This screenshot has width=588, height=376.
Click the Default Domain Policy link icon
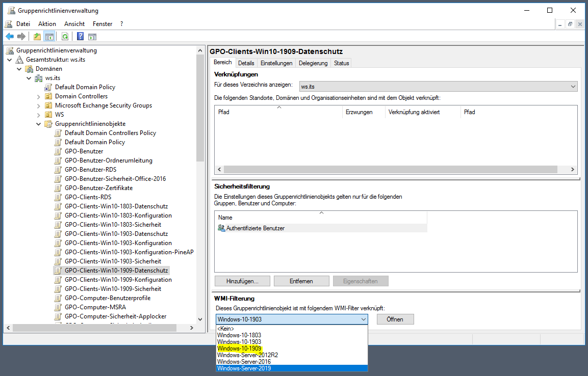pos(48,87)
